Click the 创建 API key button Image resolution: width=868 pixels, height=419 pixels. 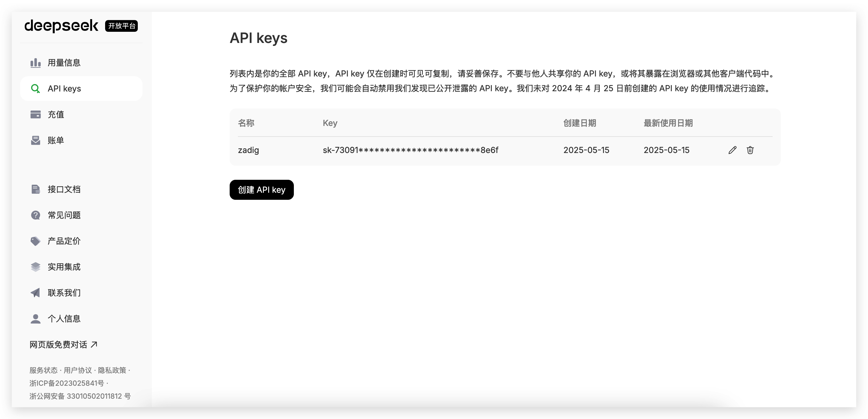point(261,189)
